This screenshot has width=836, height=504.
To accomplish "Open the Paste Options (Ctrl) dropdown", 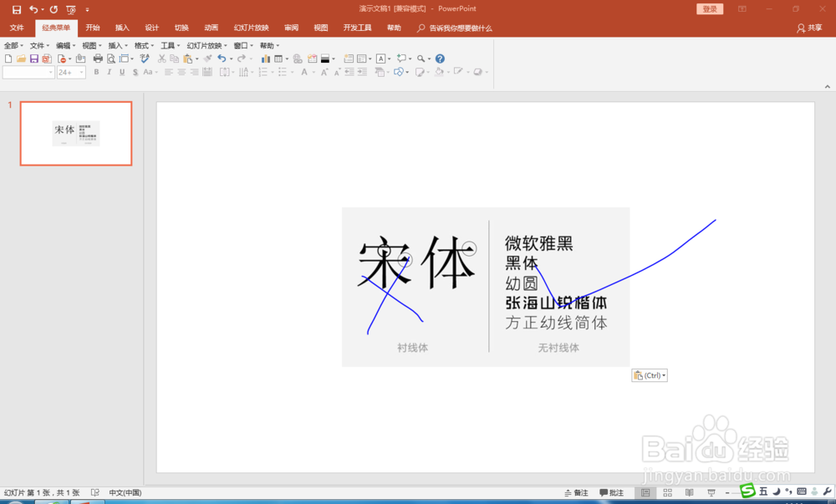I will coord(650,375).
